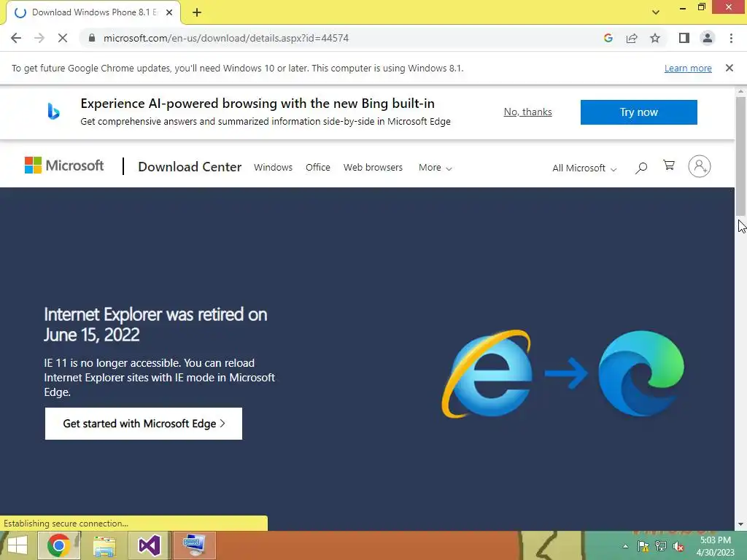Screen dimensions: 747x560
Task: Open Chrome three-dot menu
Action: click(x=731, y=38)
